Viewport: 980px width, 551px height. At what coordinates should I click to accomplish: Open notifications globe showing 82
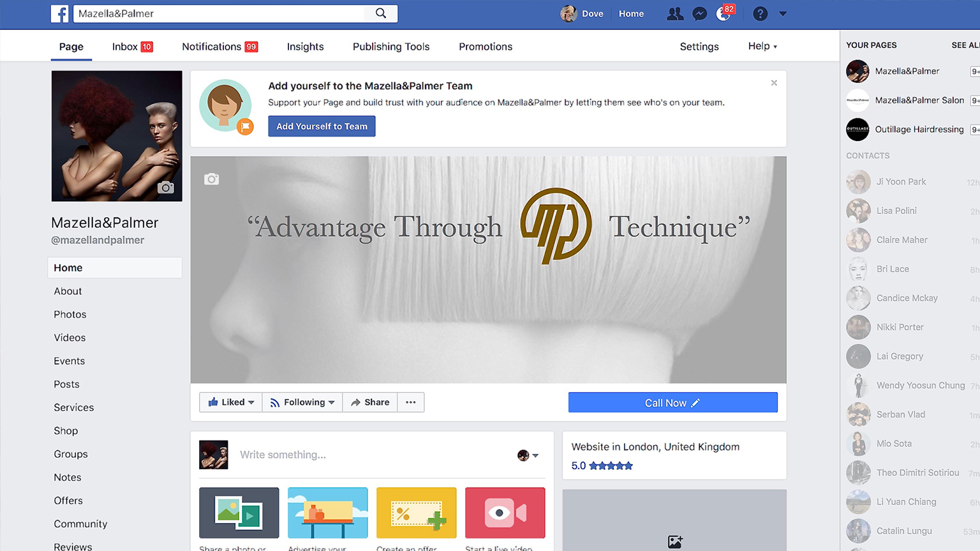(x=724, y=13)
